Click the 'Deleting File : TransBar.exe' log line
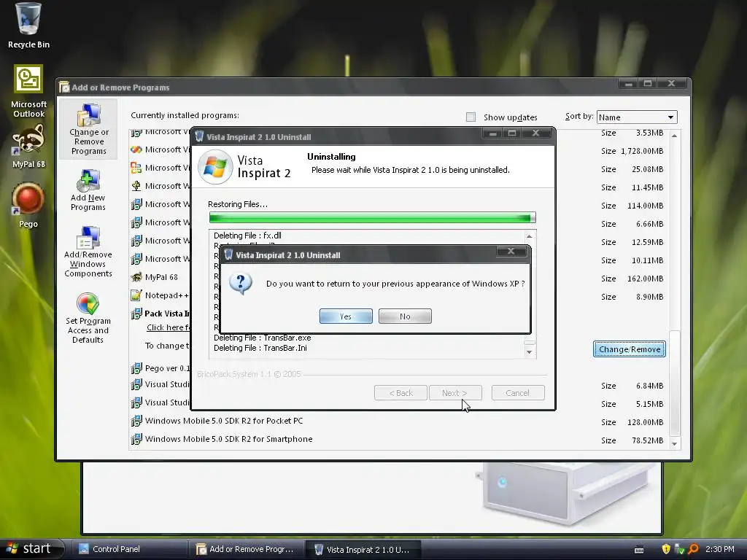 click(262, 338)
